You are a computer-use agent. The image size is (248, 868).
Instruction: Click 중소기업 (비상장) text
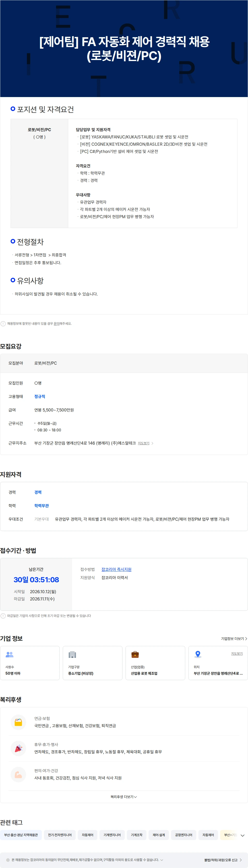point(81,673)
